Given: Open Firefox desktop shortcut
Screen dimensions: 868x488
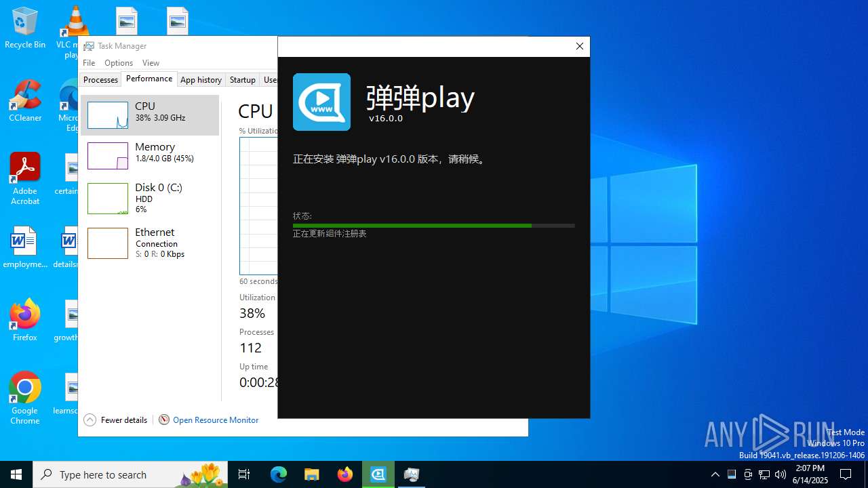Looking at the screenshot, I should 25,320.
